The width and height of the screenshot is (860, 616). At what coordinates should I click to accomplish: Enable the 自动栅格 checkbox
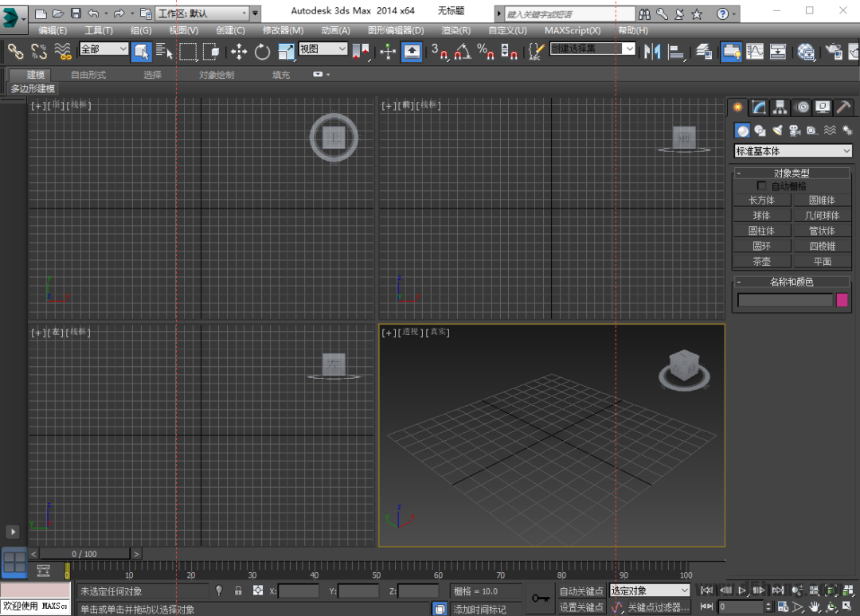pyautogui.click(x=761, y=185)
